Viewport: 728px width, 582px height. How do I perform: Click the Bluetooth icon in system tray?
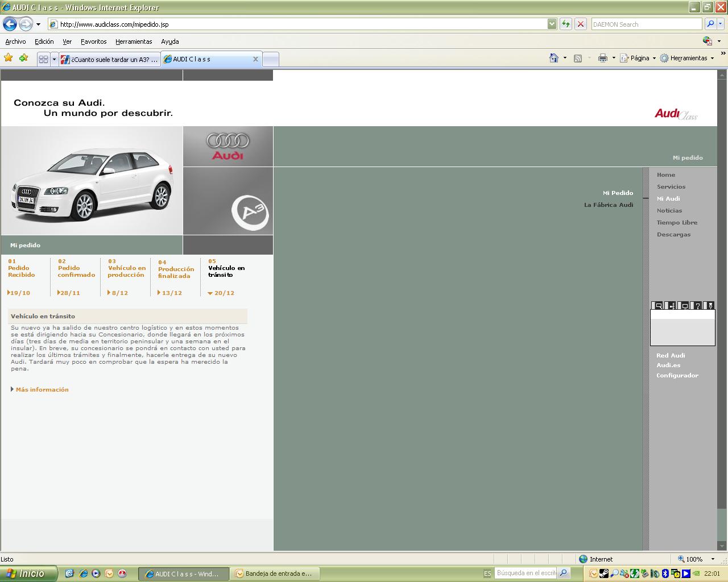665,573
